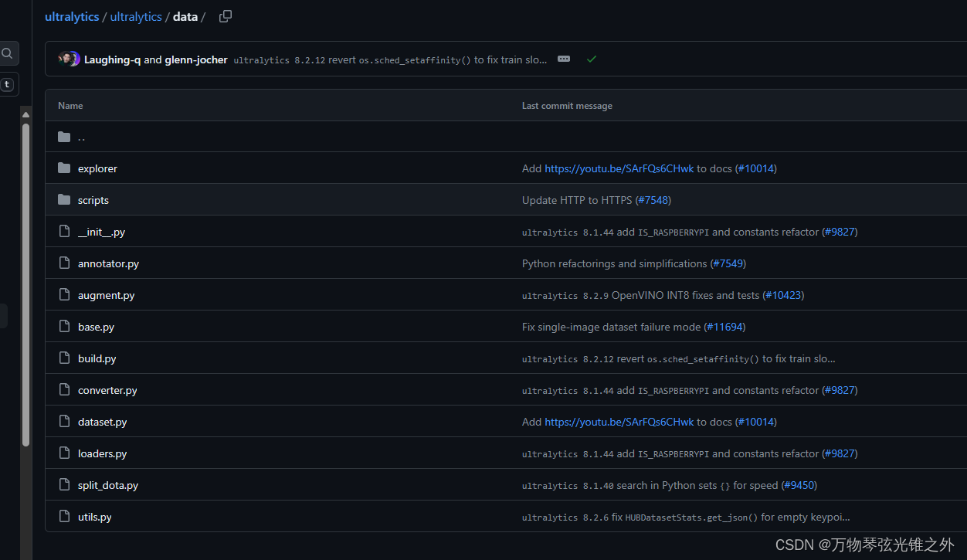This screenshot has height=560, width=967.
Task: Click the explorer folder icon
Action: tap(64, 168)
